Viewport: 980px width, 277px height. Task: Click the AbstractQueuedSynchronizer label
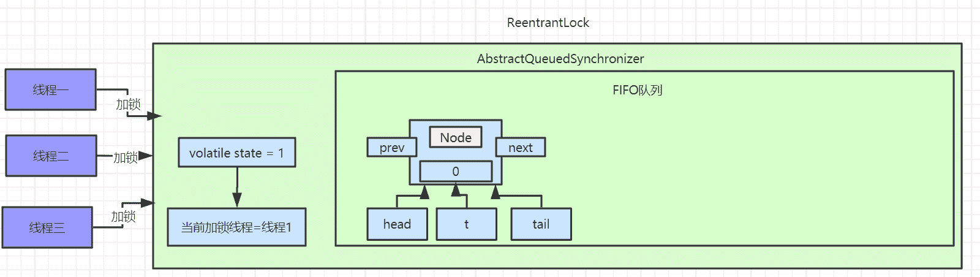click(x=560, y=59)
